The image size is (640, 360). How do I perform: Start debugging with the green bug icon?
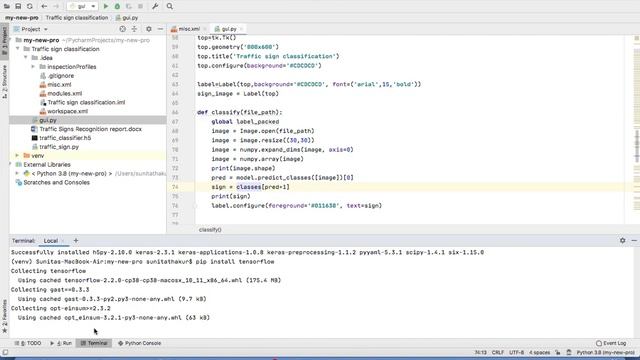click(x=117, y=6)
